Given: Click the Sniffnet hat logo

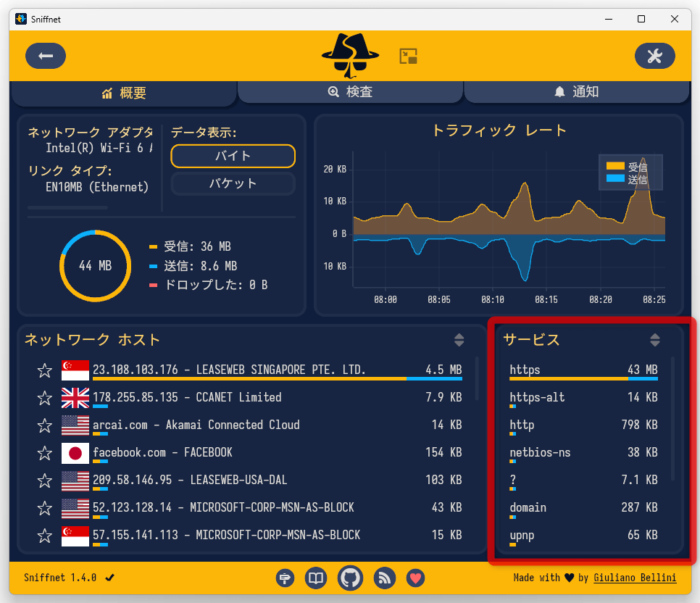Looking at the screenshot, I should click(x=350, y=55).
